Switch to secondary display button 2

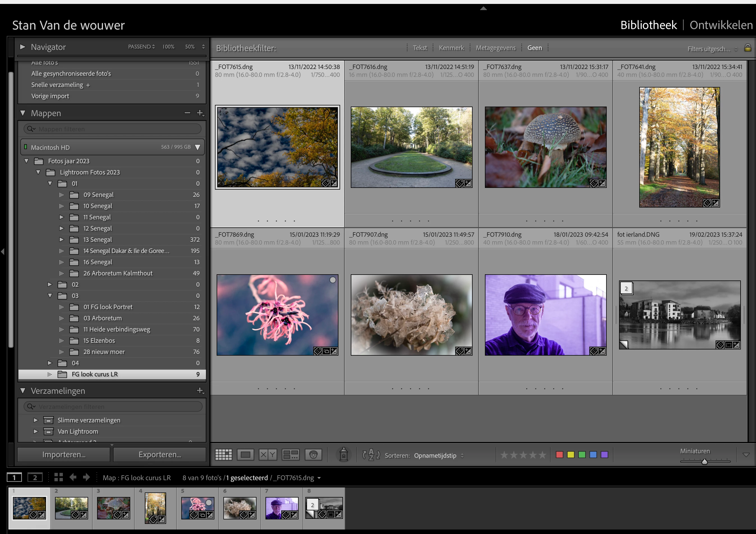35,477
